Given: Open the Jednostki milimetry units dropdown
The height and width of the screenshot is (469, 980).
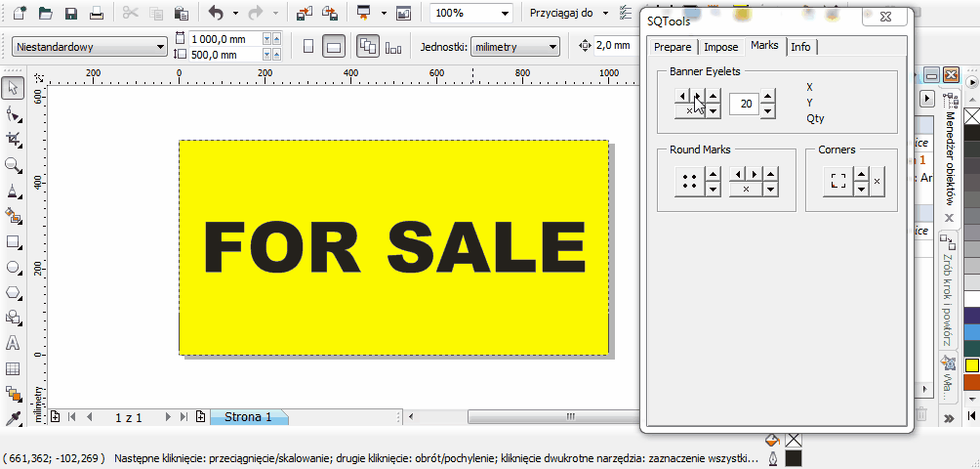Looking at the screenshot, I should tap(515, 47).
